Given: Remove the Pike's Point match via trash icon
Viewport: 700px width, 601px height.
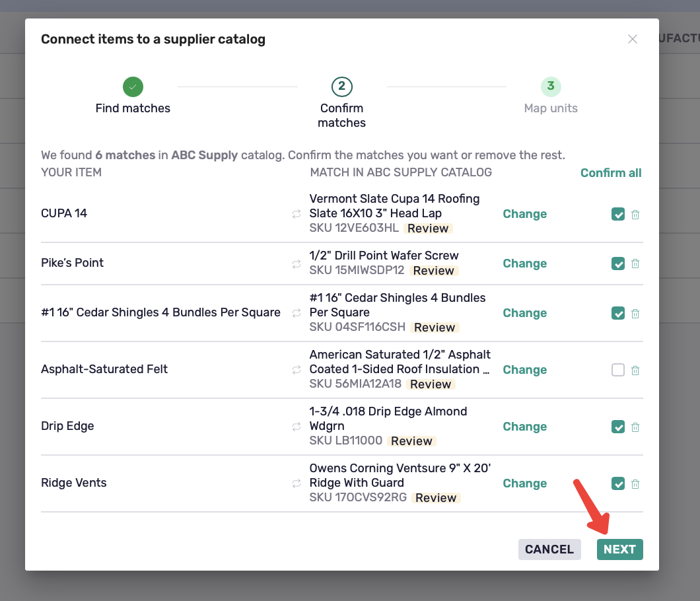Looking at the screenshot, I should click(635, 264).
